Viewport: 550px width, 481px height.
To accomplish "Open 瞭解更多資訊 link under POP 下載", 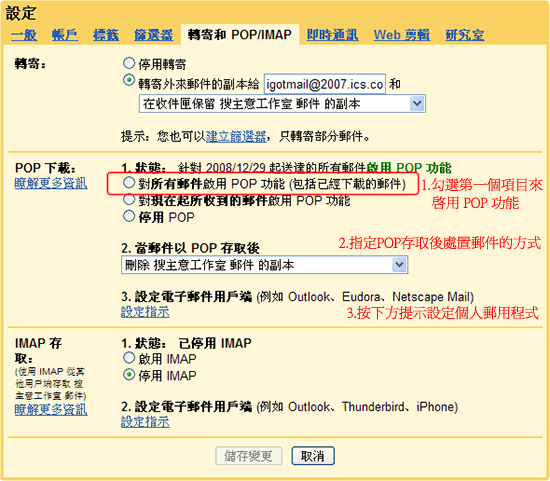I will click(51, 183).
